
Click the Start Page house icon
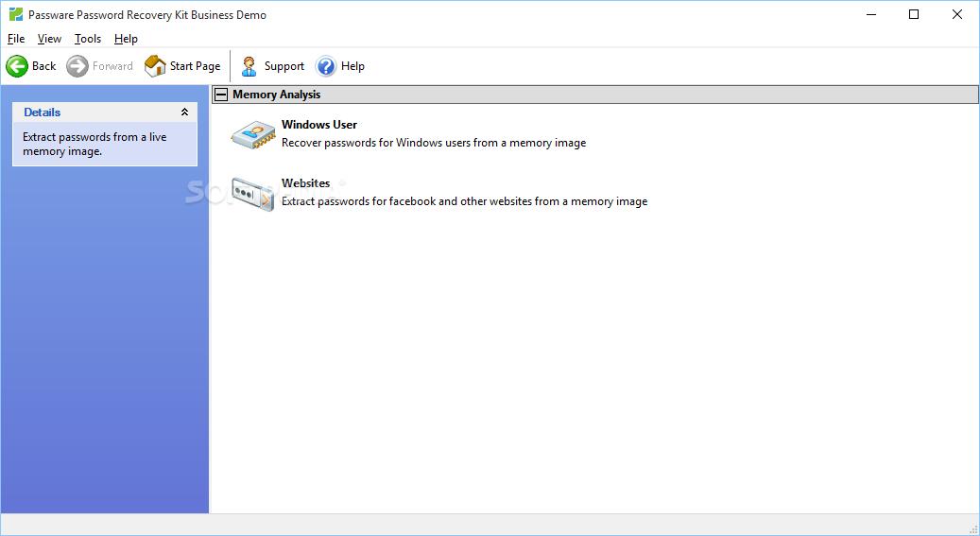155,65
